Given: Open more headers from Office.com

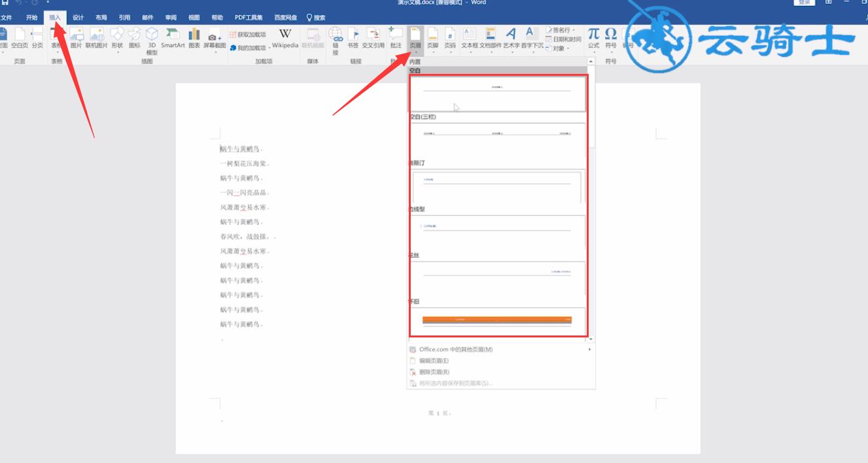Looking at the screenshot, I should 500,349.
